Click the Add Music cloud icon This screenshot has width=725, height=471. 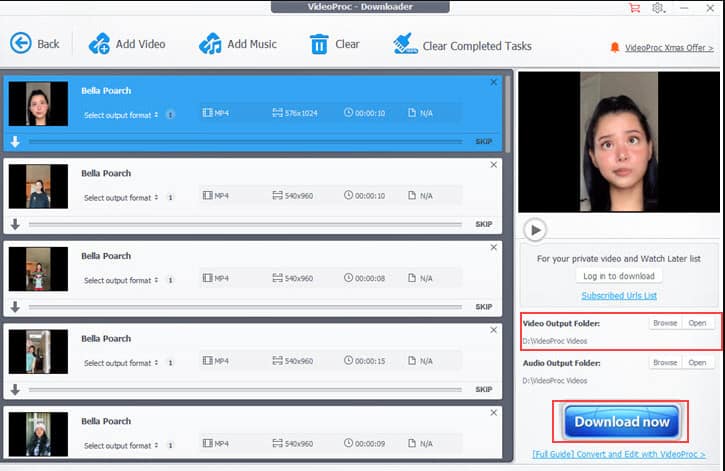tap(210, 44)
